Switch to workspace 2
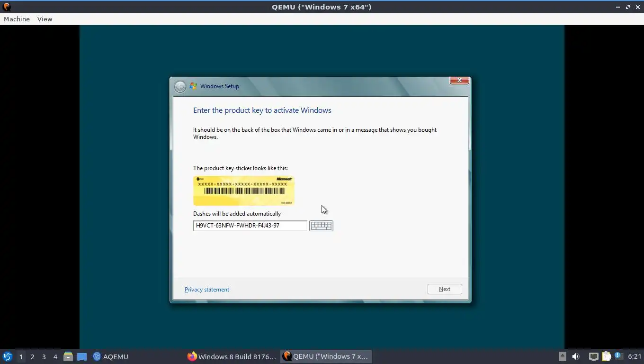This screenshot has width=644, height=364. pos(32,357)
